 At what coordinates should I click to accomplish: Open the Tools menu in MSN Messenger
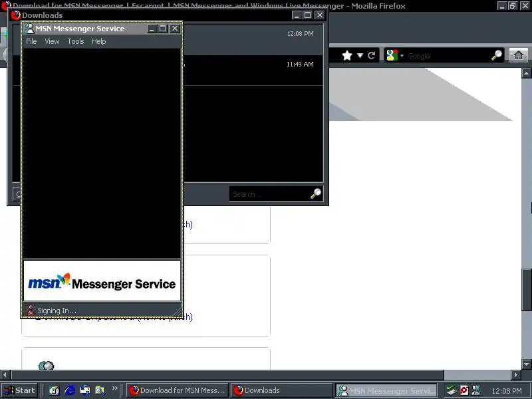[76, 41]
